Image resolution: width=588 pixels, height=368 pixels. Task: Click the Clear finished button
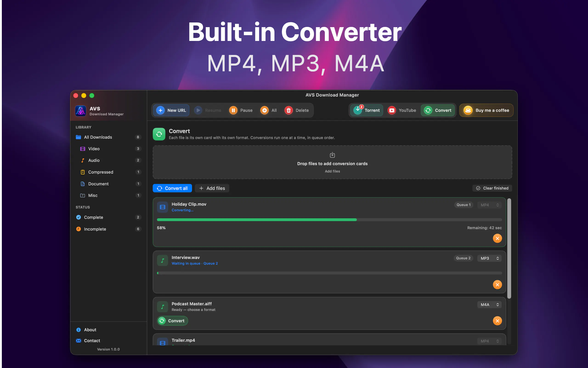pyautogui.click(x=492, y=188)
